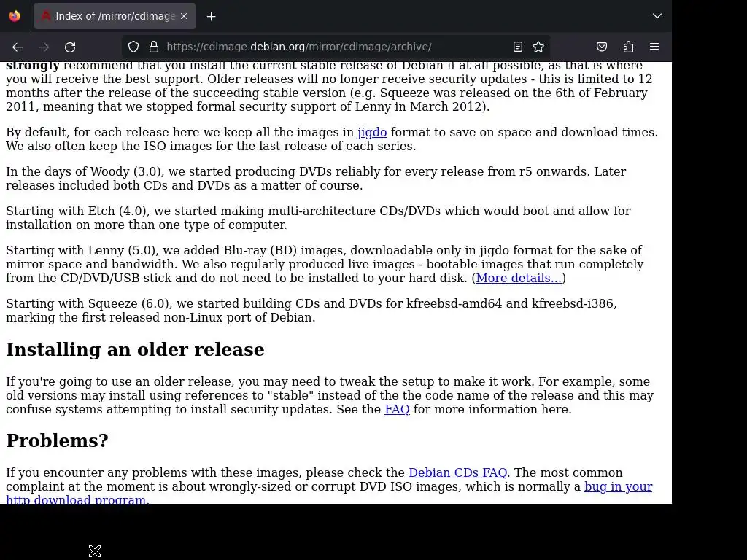Close the Index of /mirror/cdimage tab
The image size is (747, 560).
(x=184, y=16)
